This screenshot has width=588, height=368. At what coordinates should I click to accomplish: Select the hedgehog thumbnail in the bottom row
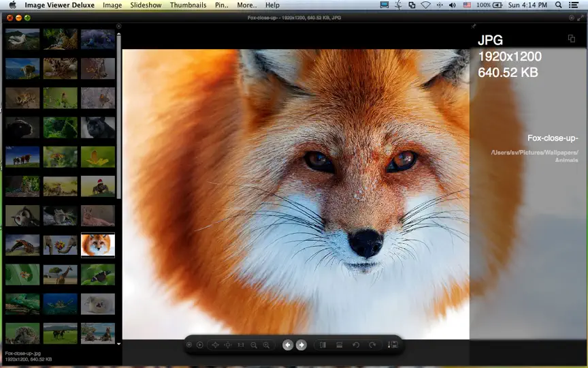click(x=22, y=333)
